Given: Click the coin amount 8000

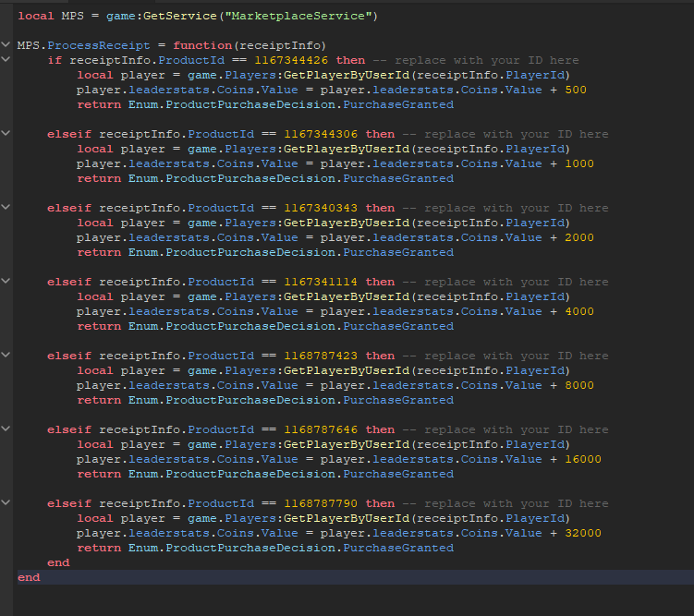Looking at the screenshot, I should pos(579,385).
